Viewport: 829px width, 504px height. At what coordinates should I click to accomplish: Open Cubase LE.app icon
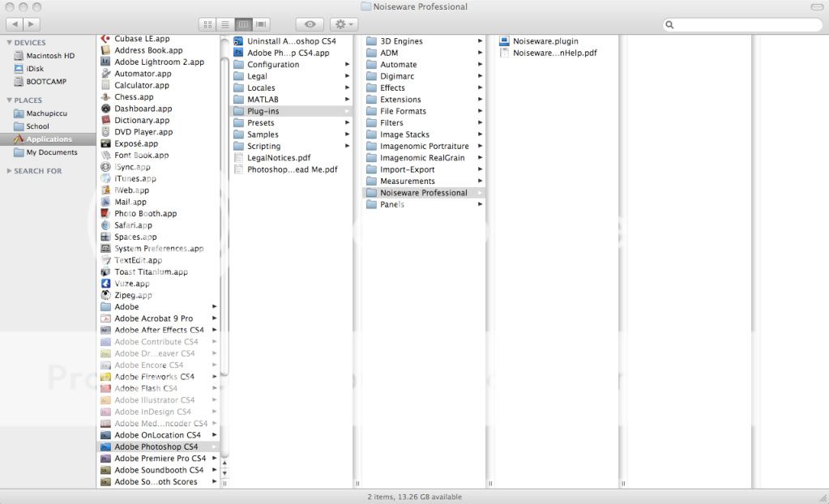tap(105, 39)
